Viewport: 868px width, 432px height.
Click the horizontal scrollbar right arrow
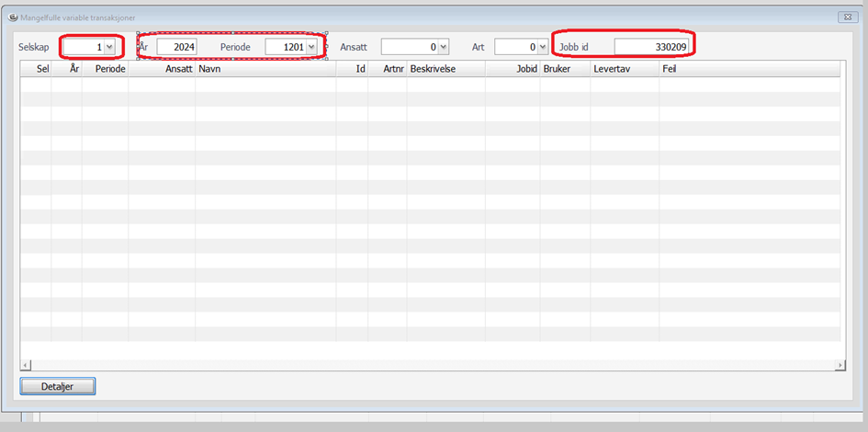(x=840, y=365)
